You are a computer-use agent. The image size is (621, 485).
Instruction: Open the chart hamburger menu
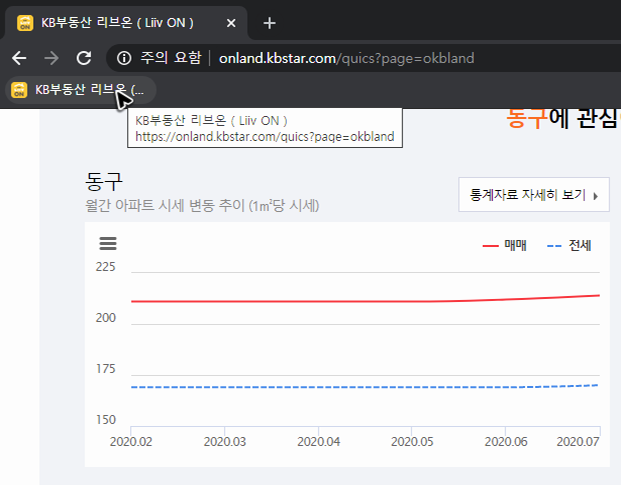[x=108, y=243]
